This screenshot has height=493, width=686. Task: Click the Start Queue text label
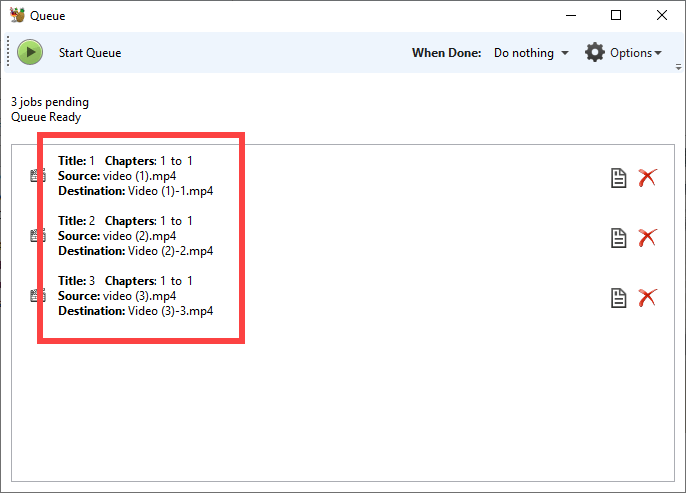pos(90,53)
